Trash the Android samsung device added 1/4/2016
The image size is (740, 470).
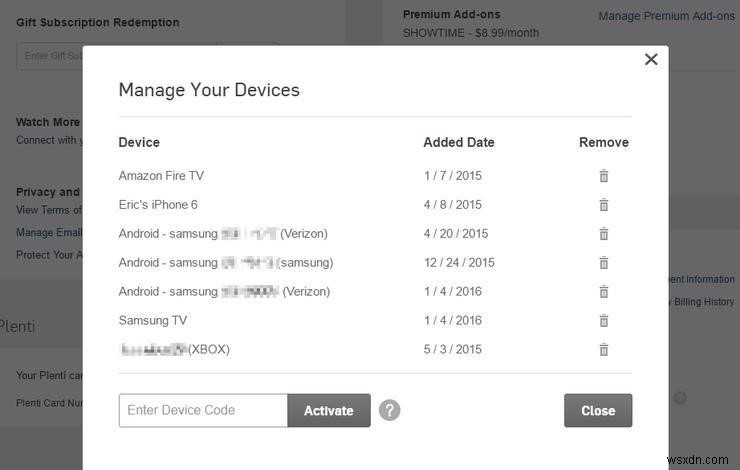point(604,292)
